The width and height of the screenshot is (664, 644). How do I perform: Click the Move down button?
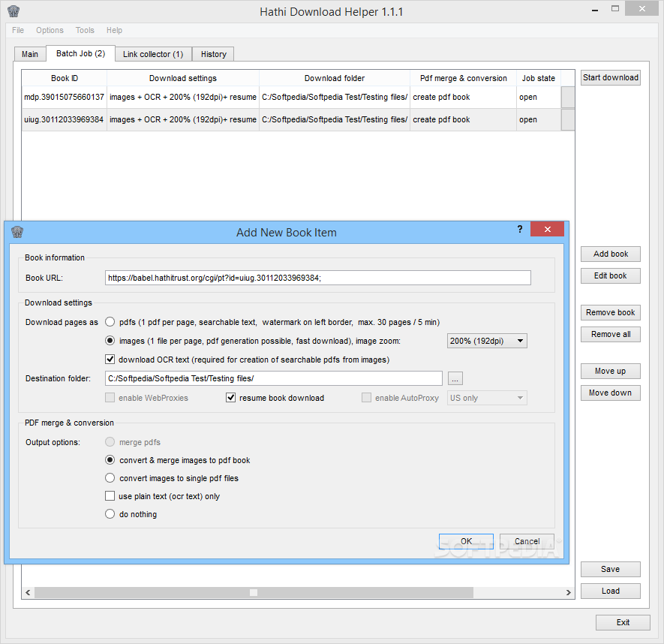(610, 393)
